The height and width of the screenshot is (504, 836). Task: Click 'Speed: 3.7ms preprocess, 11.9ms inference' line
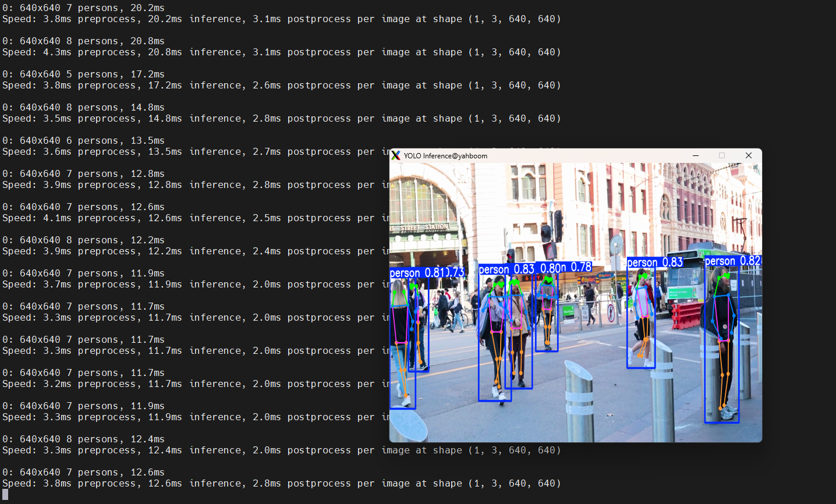[196, 285]
